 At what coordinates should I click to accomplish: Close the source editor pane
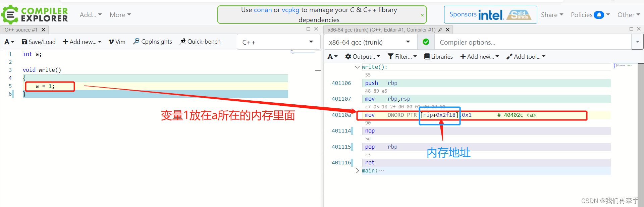pyautogui.click(x=316, y=29)
